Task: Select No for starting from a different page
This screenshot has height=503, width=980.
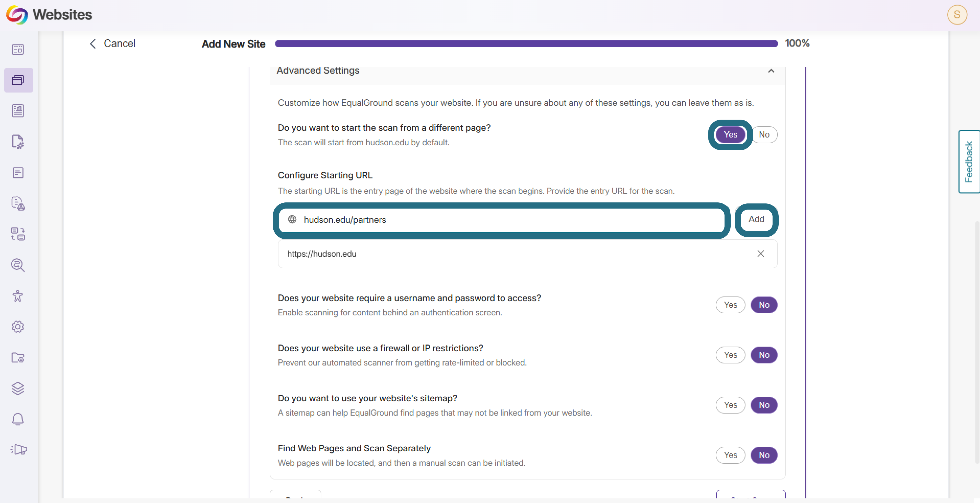Action: coord(764,135)
